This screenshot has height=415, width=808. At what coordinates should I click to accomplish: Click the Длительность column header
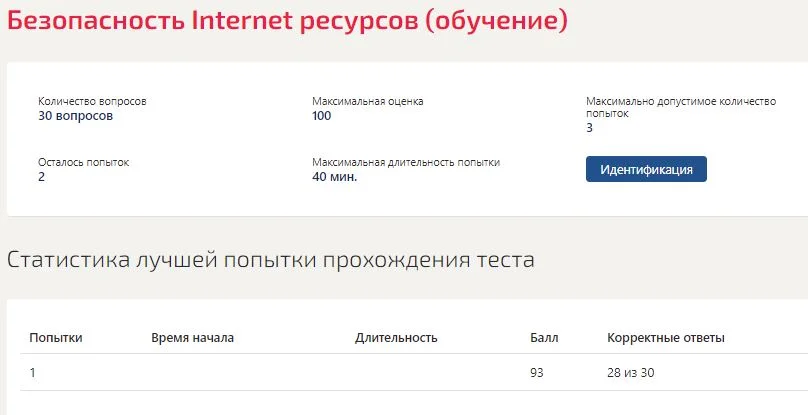pyautogui.click(x=396, y=338)
